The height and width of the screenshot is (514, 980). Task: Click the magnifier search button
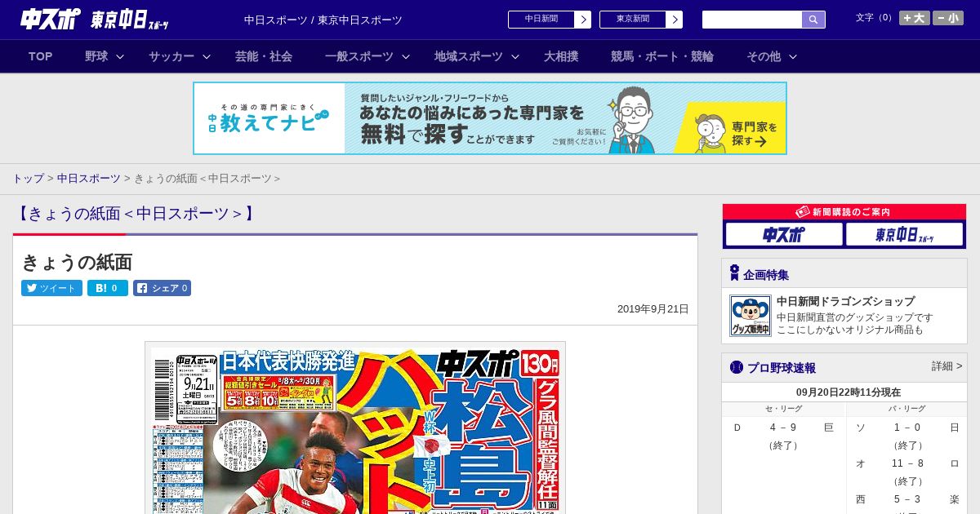pos(813,20)
